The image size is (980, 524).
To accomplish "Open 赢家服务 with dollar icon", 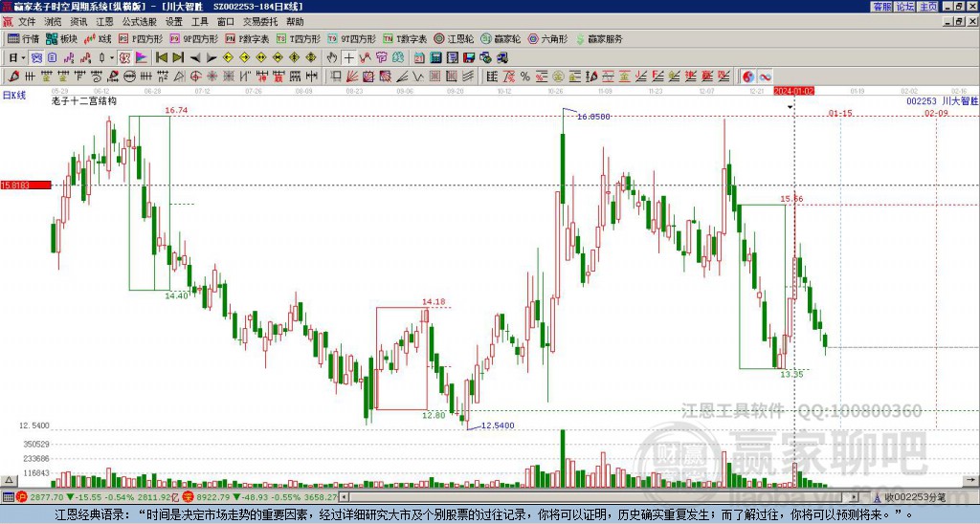I will pyautogui.click(x=599, y=38).
